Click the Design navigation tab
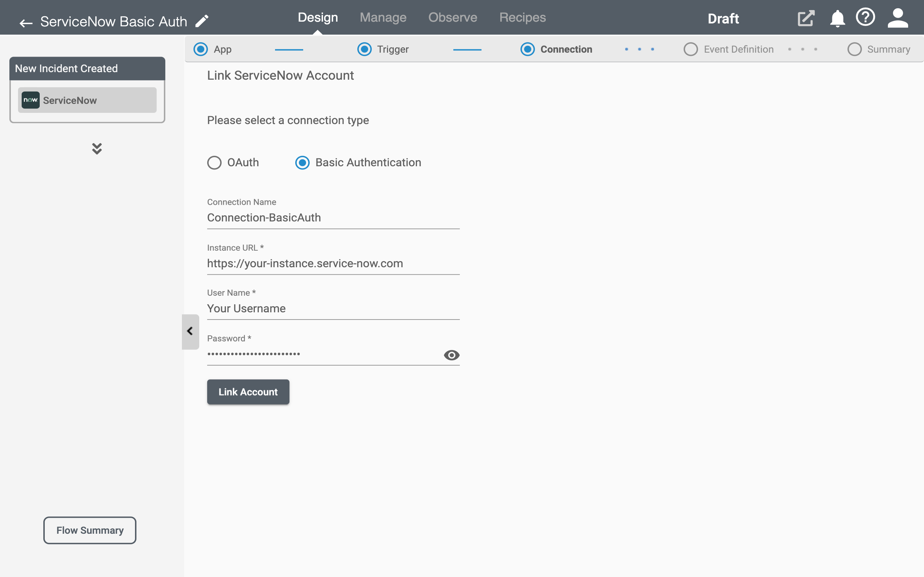Image resolution: width=924 pixels, height=577 pixels. [x=318, y=17]
